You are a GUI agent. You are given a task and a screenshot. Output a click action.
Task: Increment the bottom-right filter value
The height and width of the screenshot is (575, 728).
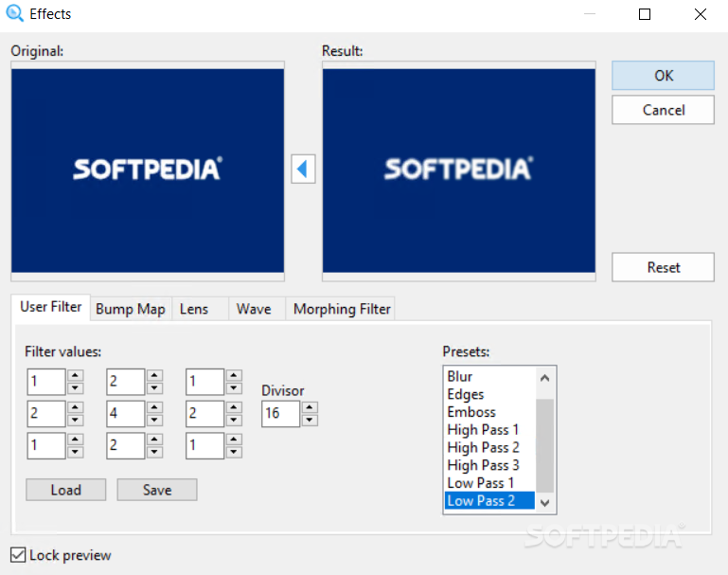[234, 440]
